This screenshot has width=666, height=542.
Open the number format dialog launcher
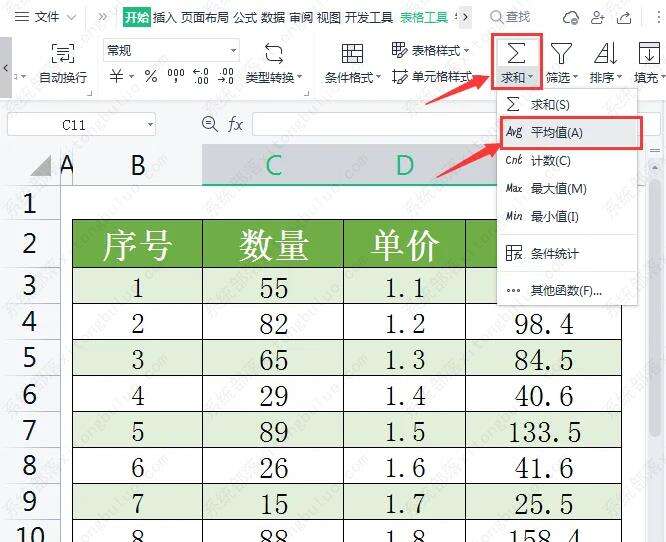307,92
